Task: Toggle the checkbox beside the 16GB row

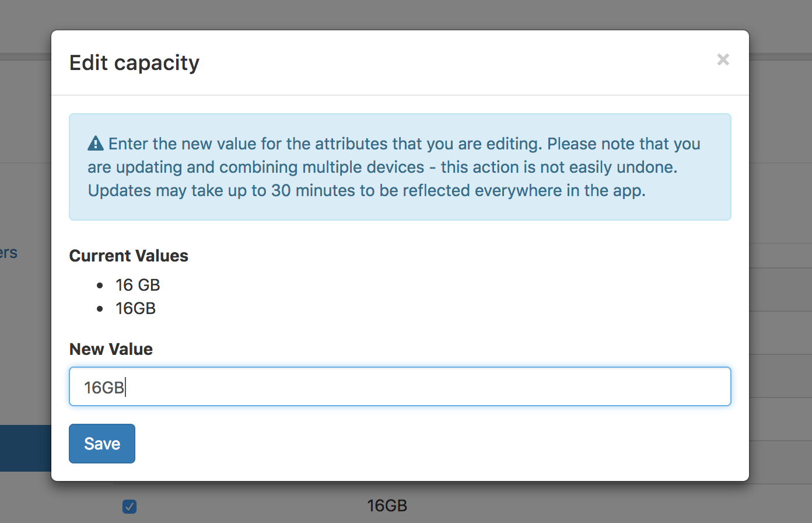Action: click(129, 506)
